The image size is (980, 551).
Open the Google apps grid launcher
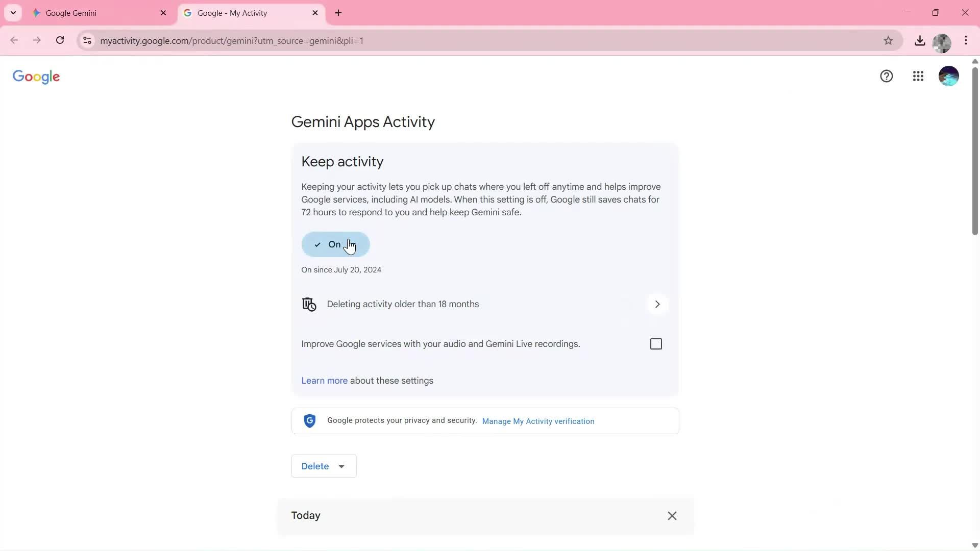coord(918,76)
